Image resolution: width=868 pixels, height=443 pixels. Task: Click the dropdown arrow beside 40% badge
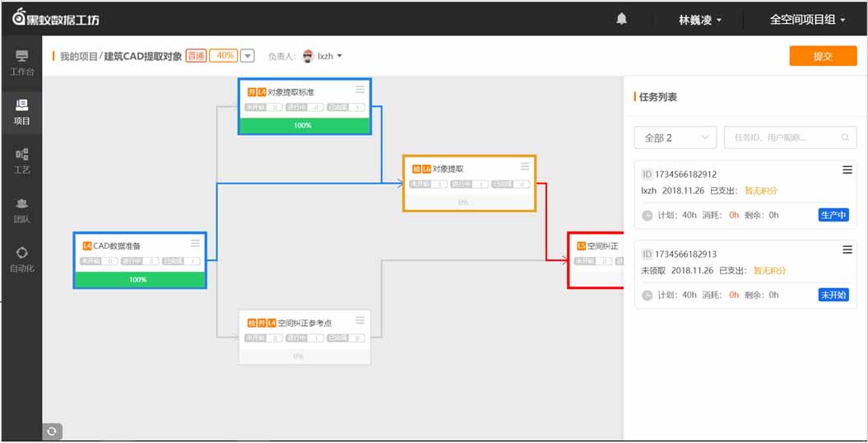(x=247, y=56)
